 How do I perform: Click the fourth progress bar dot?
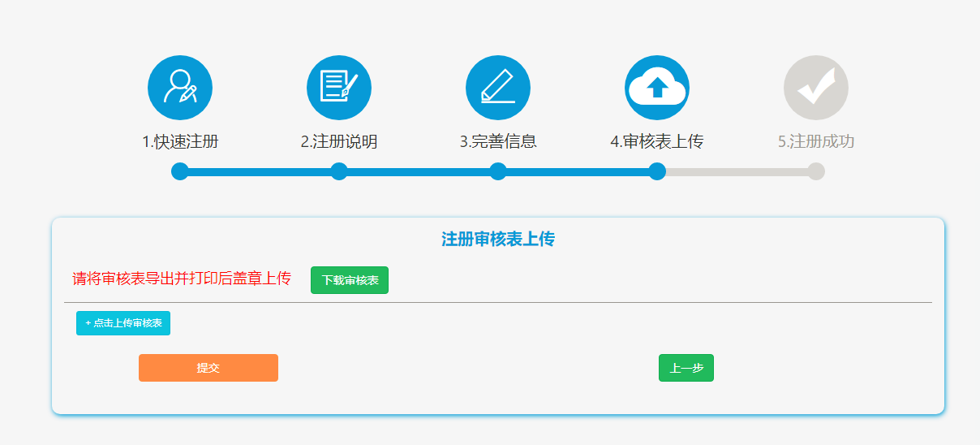pyautogui.click(x=657, y=171)
